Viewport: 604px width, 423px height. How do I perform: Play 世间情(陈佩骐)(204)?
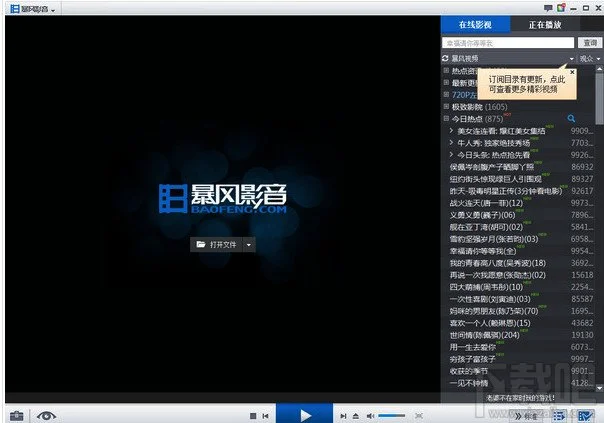tap(485, 335)
